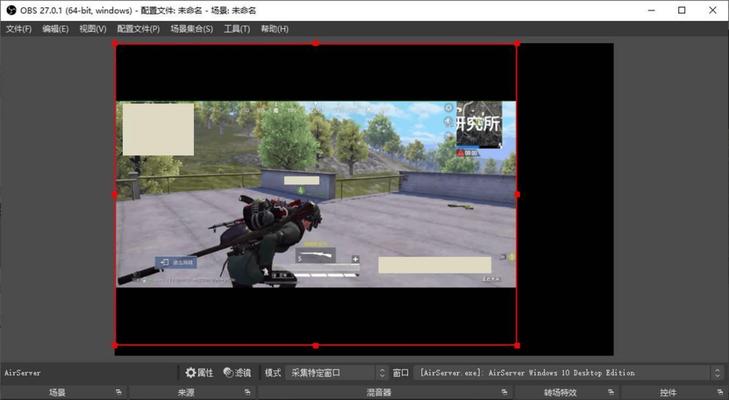729x400 pixels.
Task: Open the 窗口 AirServer window dropdown
Action: pyautogui.click(x=569, y=373)
